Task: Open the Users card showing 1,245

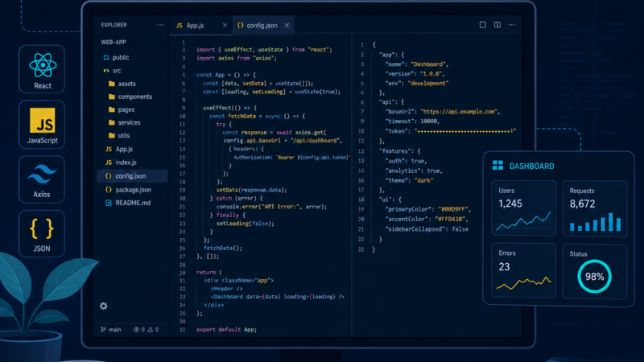Action: point(524,208)
